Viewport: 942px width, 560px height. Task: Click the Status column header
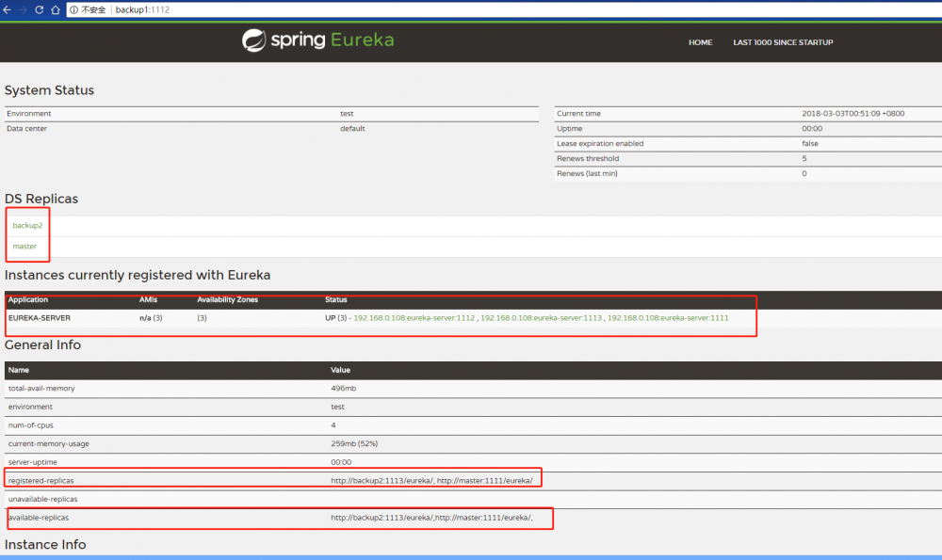[x=336, y=299]
